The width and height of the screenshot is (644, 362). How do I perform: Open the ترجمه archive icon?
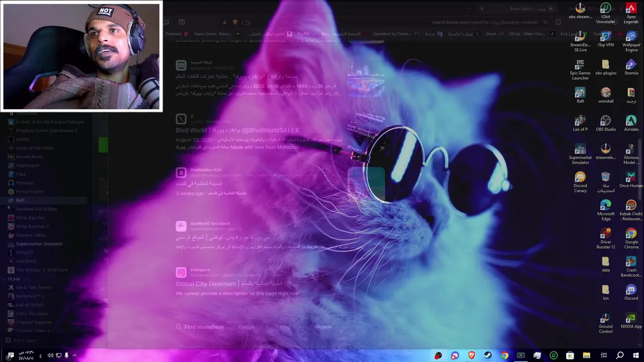tap(631, 96)
